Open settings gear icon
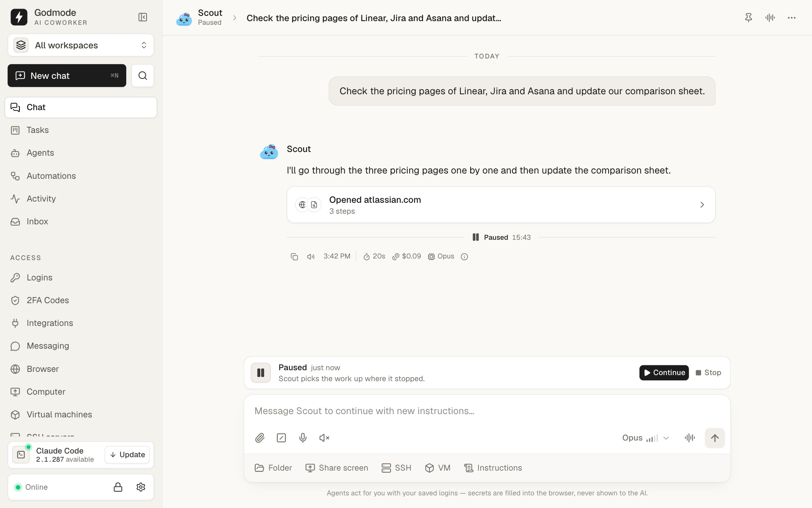The width and height of the screenshot is (812, 508). [x=141, y=487]
